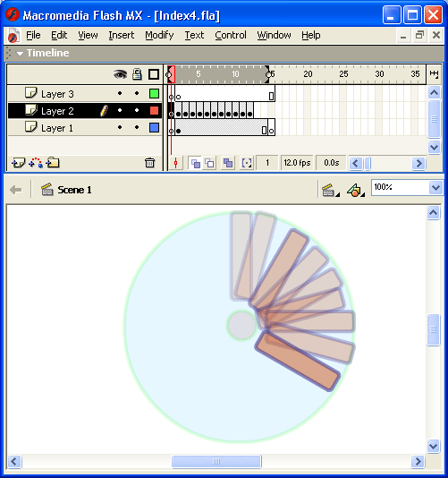Toggle Layer 2 red outline square
This screenshot has height=478, width=448.
(x=154, y=111)
